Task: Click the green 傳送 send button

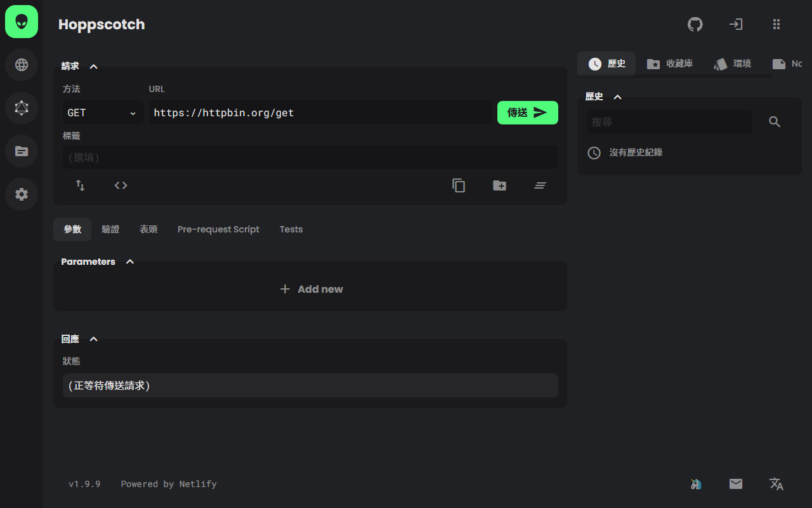Action: pyautogui.click(x=528, y=112)
